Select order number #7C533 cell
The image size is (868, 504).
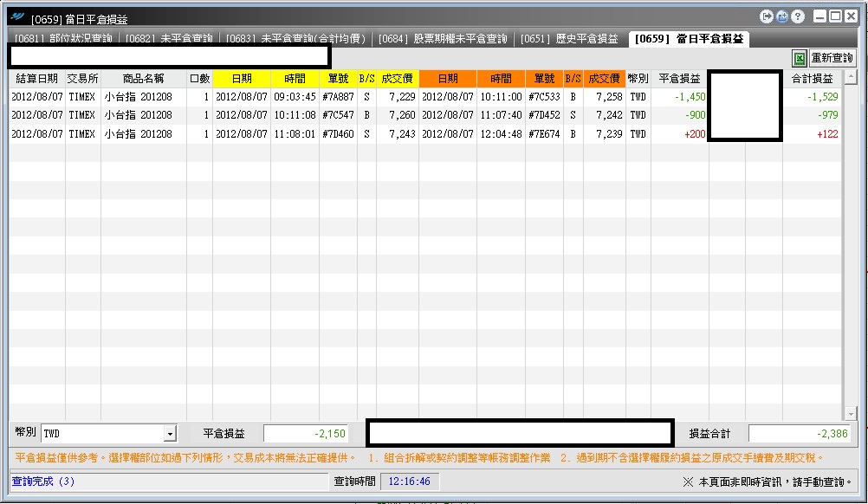click(x=544, y=97)
